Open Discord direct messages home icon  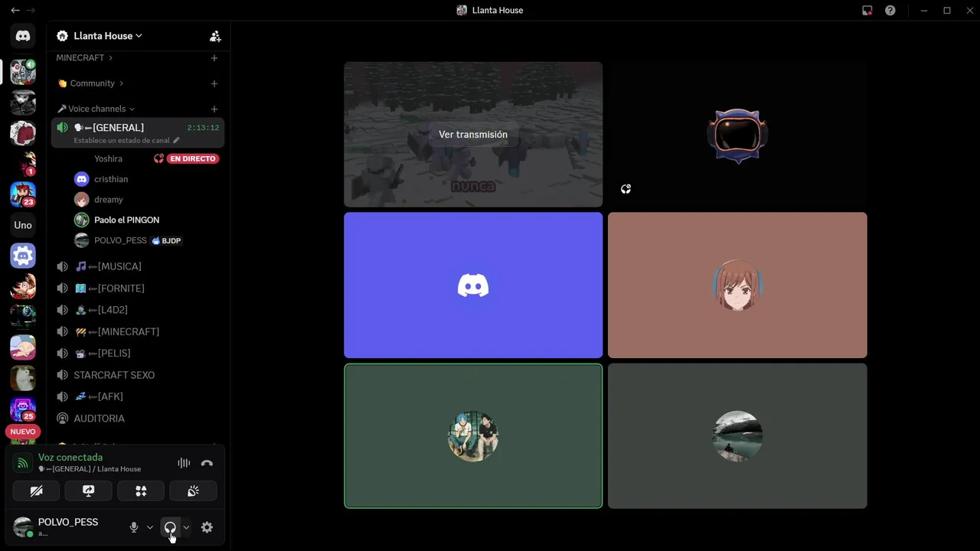coord(23,36)
